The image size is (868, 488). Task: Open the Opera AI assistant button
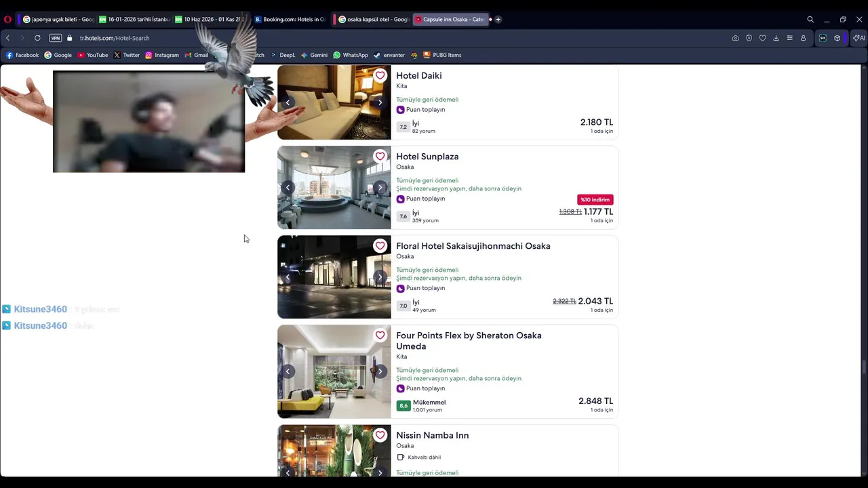point(859,38)
